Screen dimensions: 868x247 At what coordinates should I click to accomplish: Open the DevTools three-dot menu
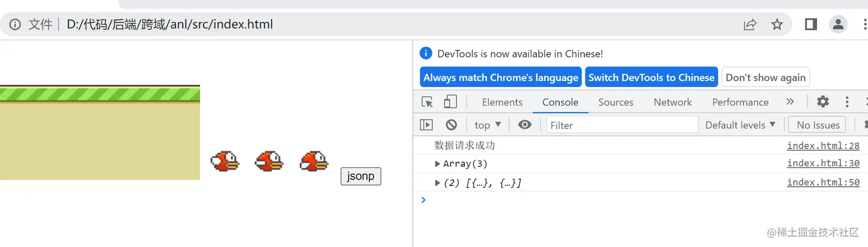tap(847, 102)
